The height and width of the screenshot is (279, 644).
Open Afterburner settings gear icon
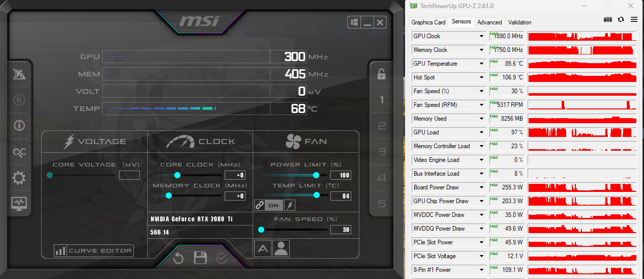pyautogui.click(x=19, y=178)
